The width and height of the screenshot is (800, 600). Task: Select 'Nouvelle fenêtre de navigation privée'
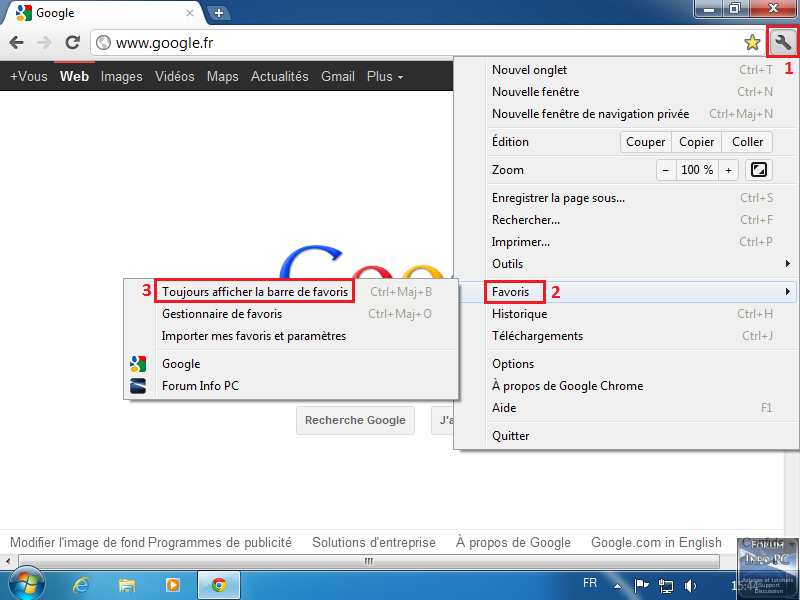[x=590, y=114]
